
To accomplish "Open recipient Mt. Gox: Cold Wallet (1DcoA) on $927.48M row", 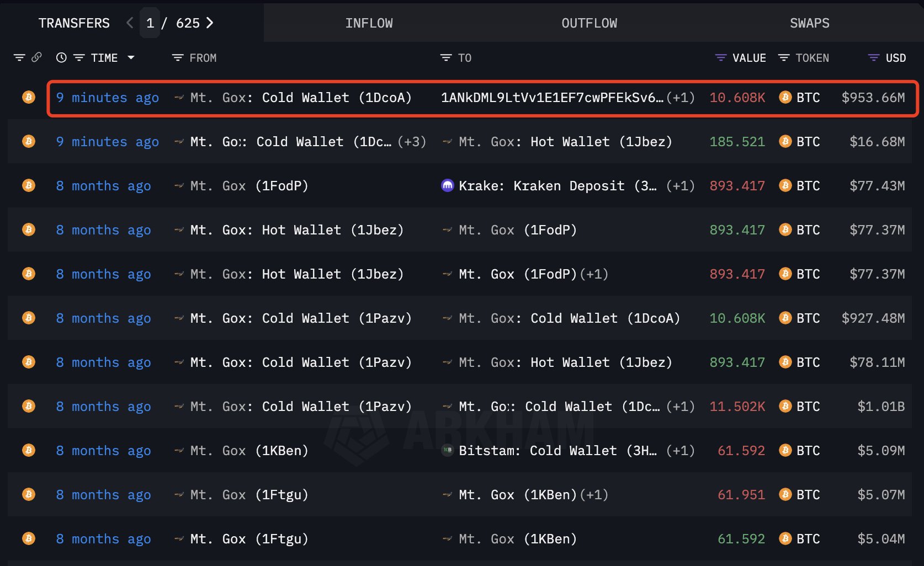I will click(570, 318).
